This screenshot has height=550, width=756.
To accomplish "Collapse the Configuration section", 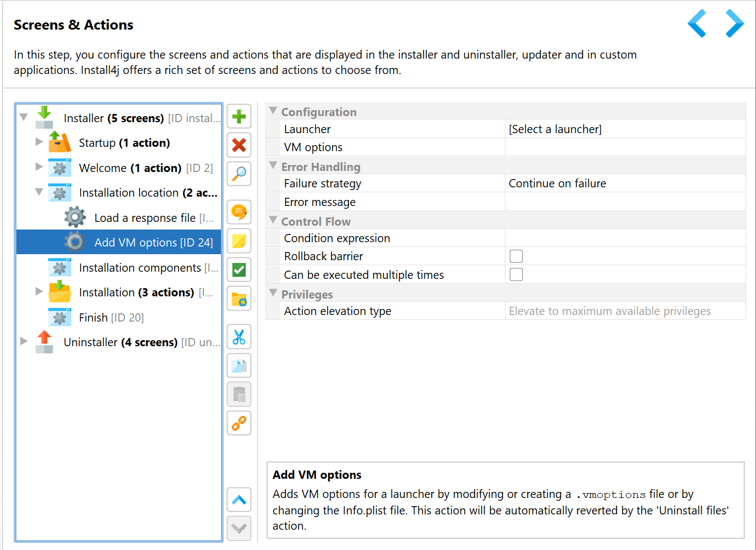I will 273,111.
